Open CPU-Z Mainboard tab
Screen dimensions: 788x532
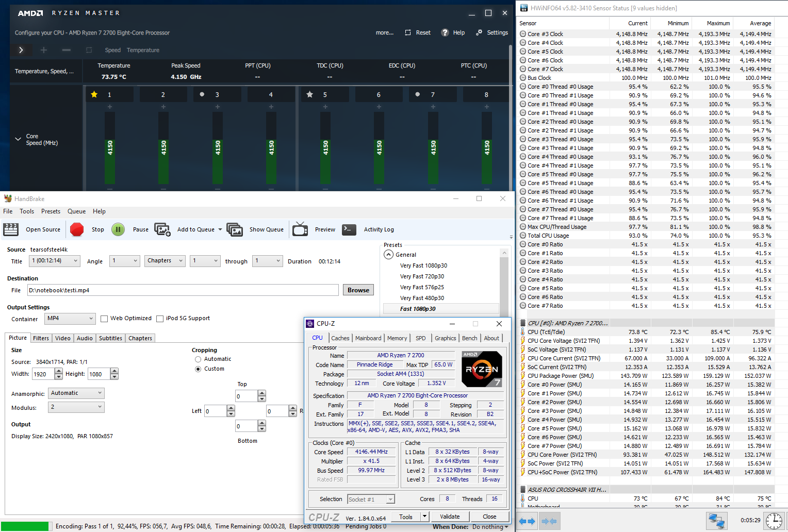coord(368,338)
